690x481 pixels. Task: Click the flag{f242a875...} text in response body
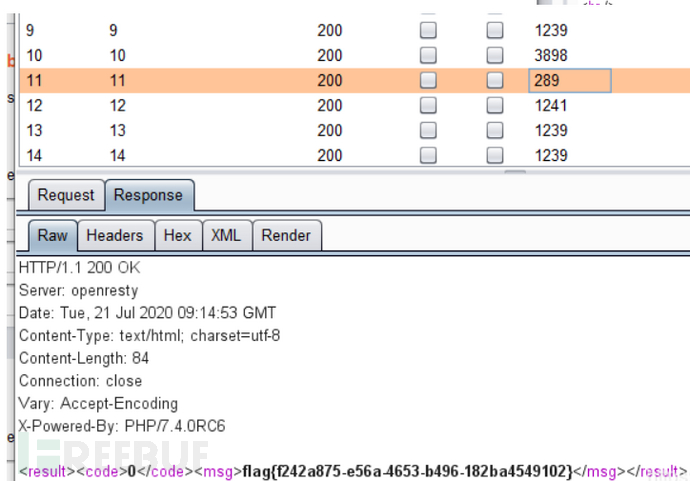pos(407,471)
